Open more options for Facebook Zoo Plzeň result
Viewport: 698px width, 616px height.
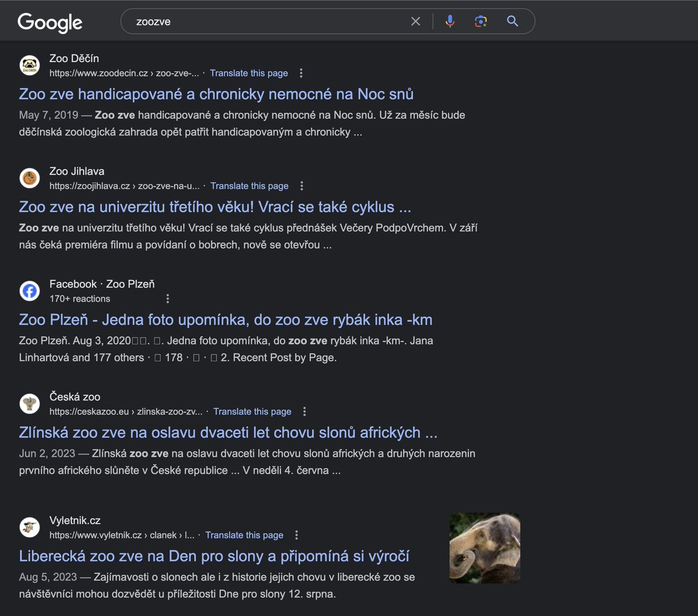168,299
